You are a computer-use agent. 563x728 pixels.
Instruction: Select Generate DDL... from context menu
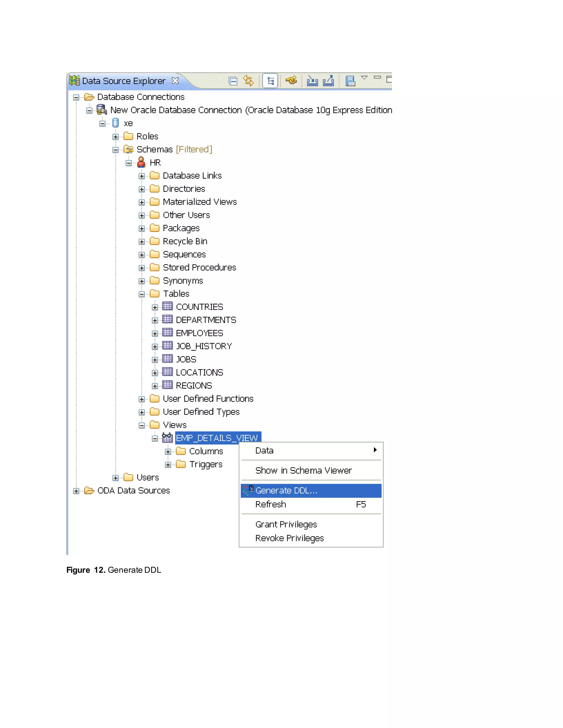pyautogui.click(x=311, y=491)
